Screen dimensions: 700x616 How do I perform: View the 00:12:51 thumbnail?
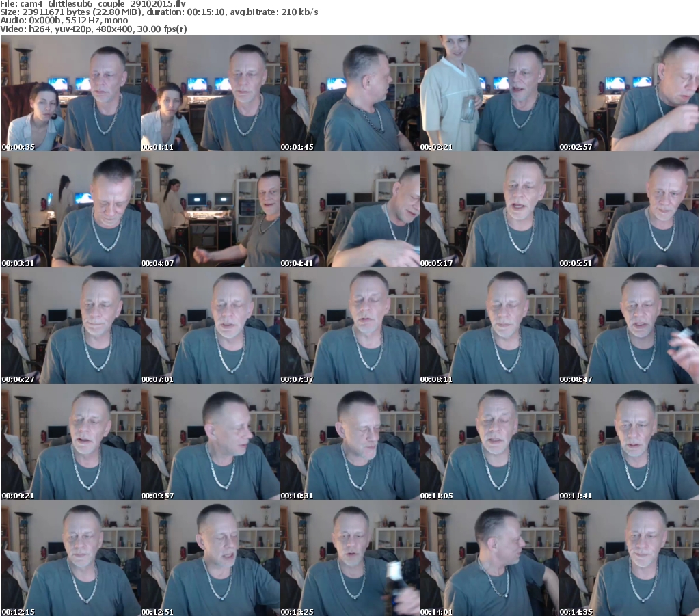(211, 558)
